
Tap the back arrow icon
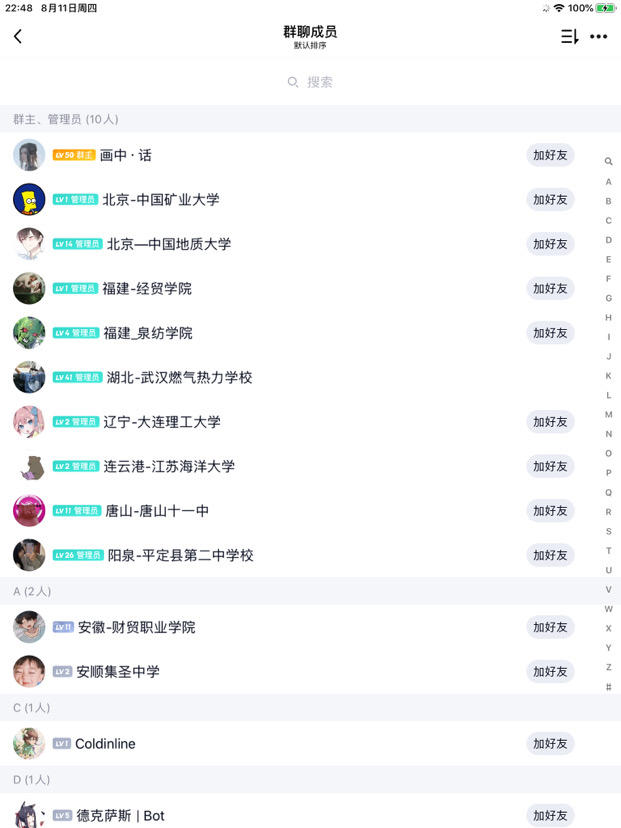[18, 36]
